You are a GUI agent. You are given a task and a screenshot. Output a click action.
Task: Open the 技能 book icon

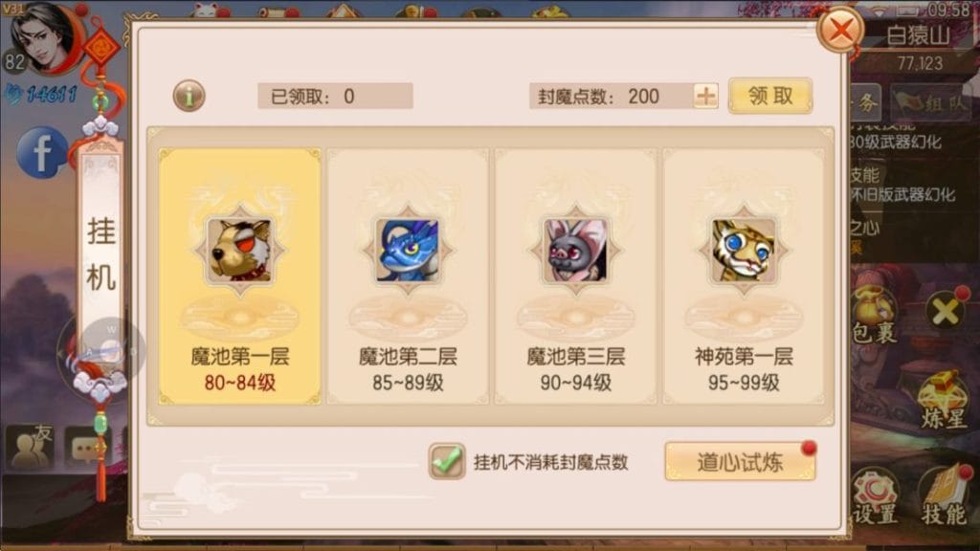coord(944,496)
